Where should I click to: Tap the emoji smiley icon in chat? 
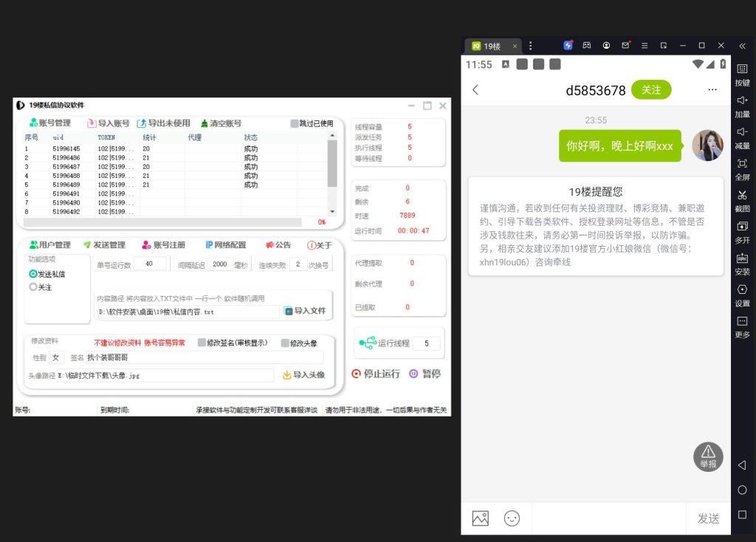click(x=512, y=518)
